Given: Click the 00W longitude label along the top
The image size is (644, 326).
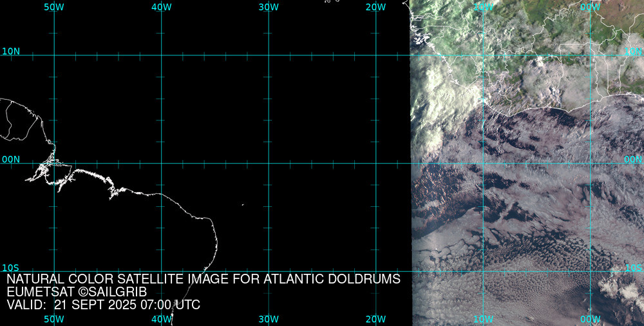Looking at the screenshot, I should tap(590, 7).
